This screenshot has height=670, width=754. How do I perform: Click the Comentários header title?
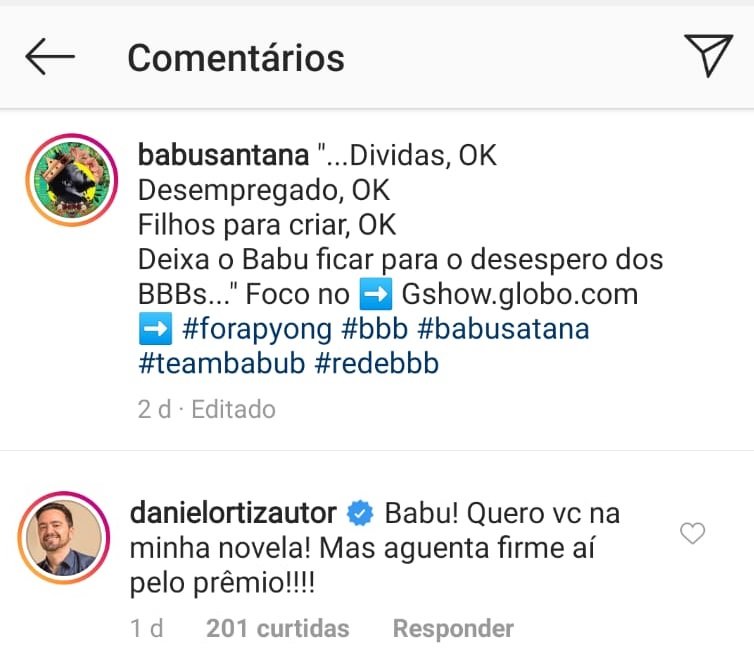tap(236, 58)
